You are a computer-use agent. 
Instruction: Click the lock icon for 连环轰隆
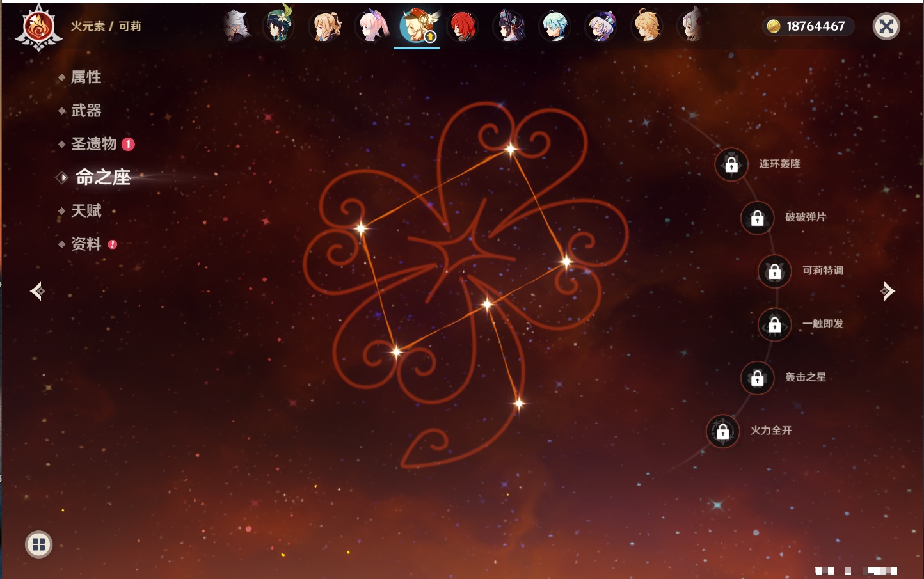click(731, 164)
